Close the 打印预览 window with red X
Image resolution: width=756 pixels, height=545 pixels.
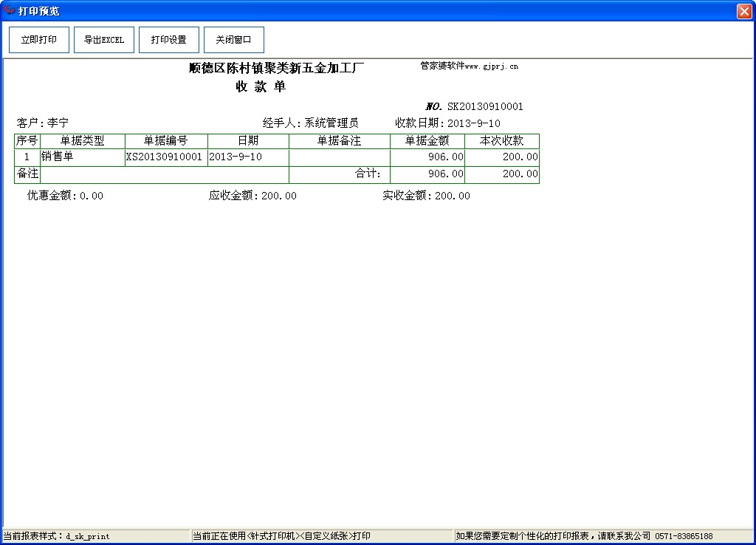coord(744,10)
